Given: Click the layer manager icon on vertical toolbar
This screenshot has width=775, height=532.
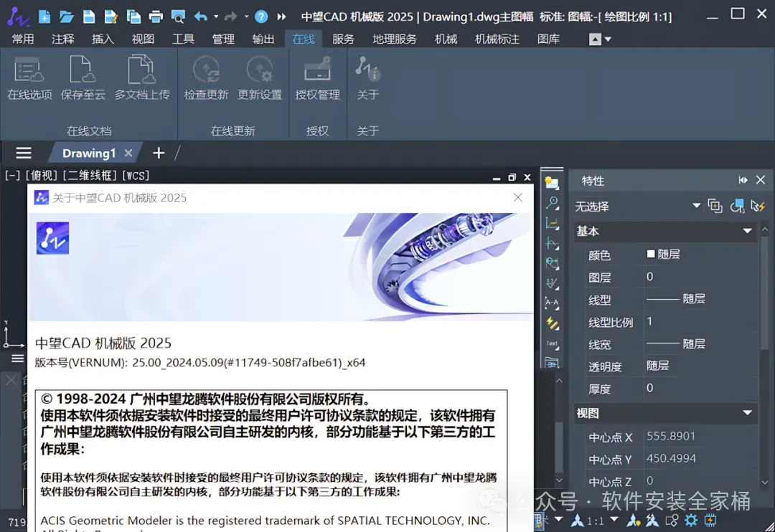Looking at the screenshot, I should pos(552,183).
